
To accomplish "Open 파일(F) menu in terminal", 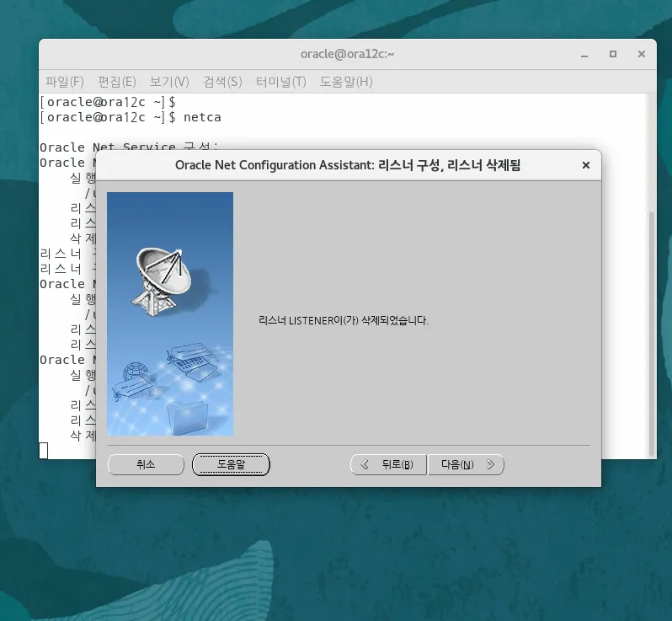I will (x=65, y=82).
